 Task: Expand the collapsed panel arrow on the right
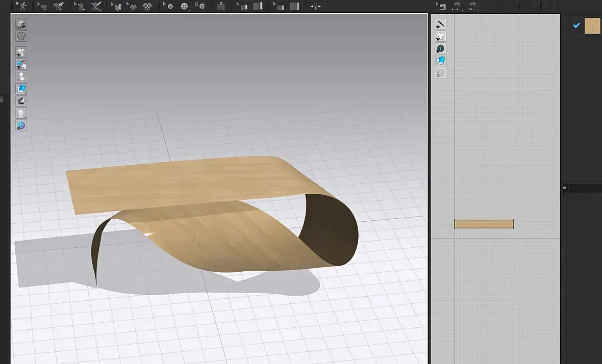(565, 188)
